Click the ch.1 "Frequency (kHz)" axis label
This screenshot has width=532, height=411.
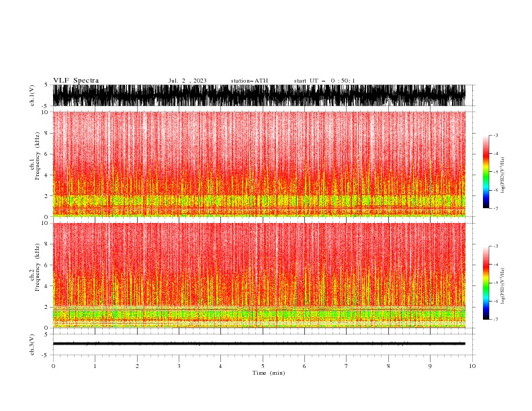click(x=37, y=156)
